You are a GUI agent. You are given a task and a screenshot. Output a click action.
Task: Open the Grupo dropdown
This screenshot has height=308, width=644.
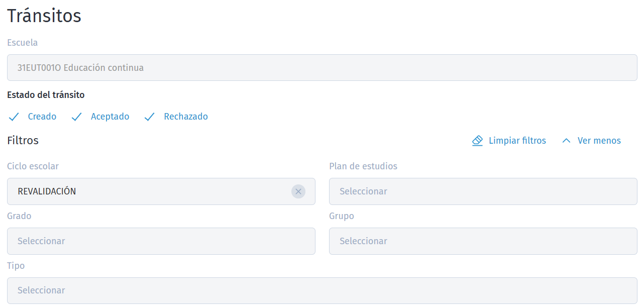click(483, 241)
